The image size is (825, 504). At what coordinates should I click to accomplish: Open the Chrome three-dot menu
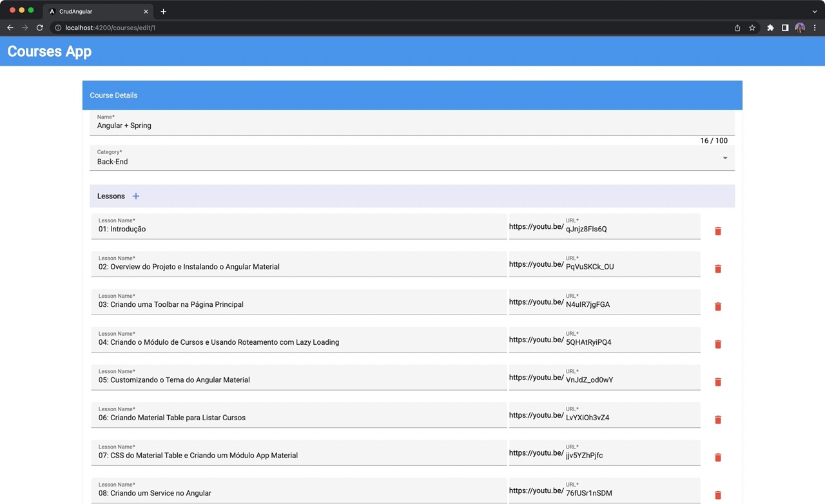pyautogui.click(x=815, y=28)
